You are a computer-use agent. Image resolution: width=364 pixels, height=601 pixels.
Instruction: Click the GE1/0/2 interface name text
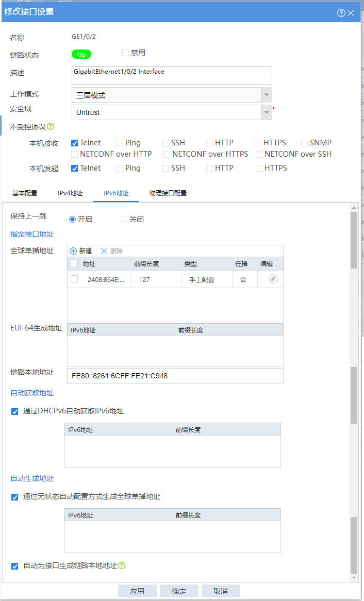tap(85, 37)
